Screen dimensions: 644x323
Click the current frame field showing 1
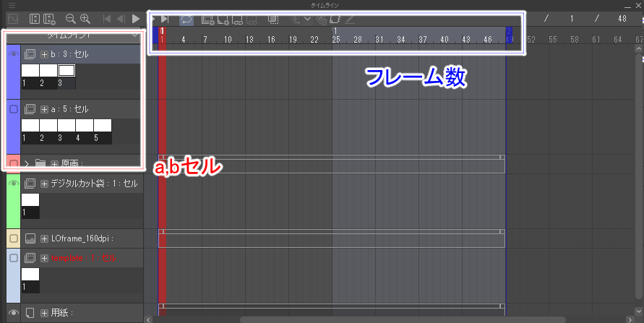click(x=572, y=19)
